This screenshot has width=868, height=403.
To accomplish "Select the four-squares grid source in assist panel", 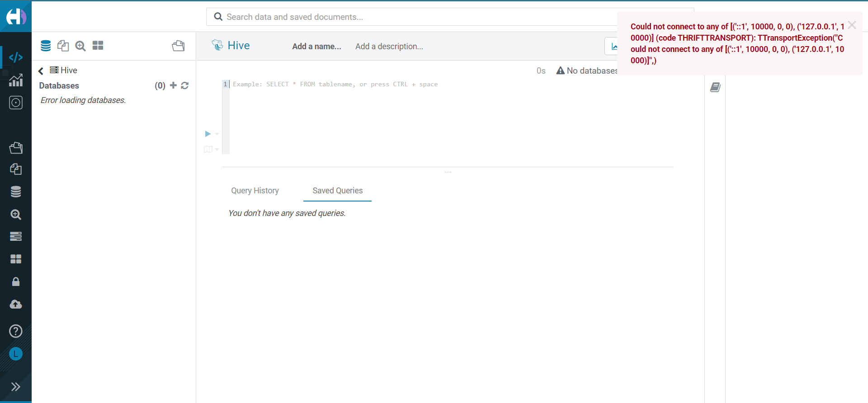I will point(98,46).
